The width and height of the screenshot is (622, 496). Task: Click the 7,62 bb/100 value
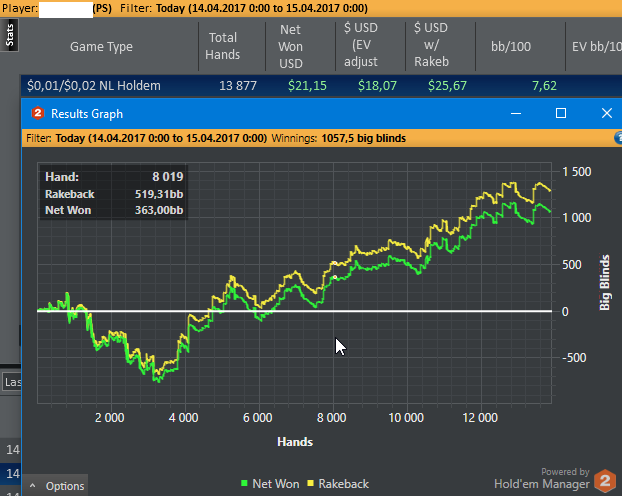544,86
